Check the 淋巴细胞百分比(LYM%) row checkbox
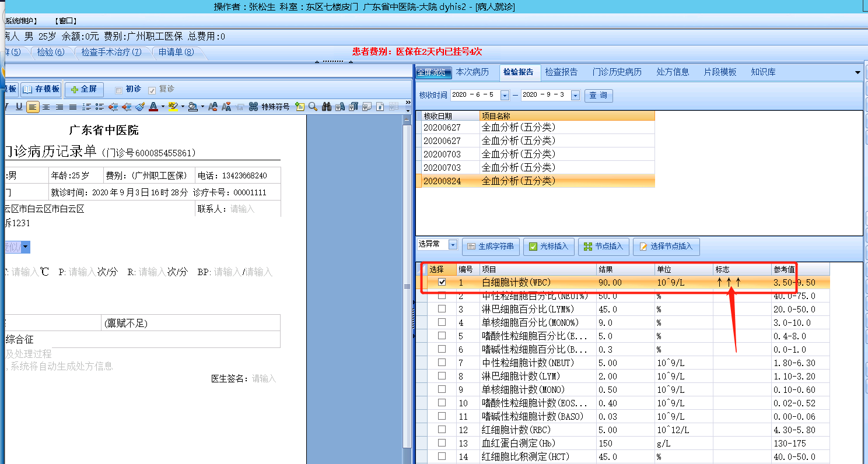Viewport: 868px width, 464px height. [x=442, y=309]
